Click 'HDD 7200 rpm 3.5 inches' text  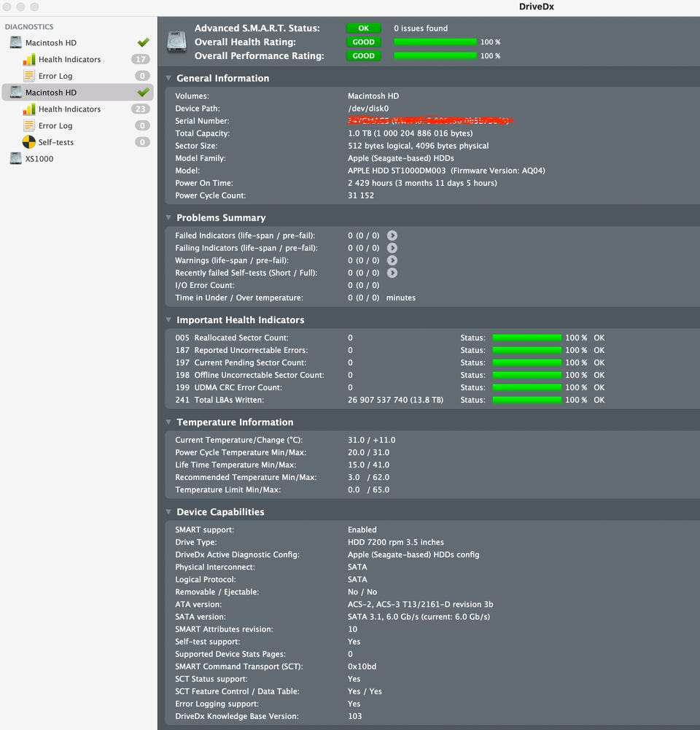click(x=396, y=542)
